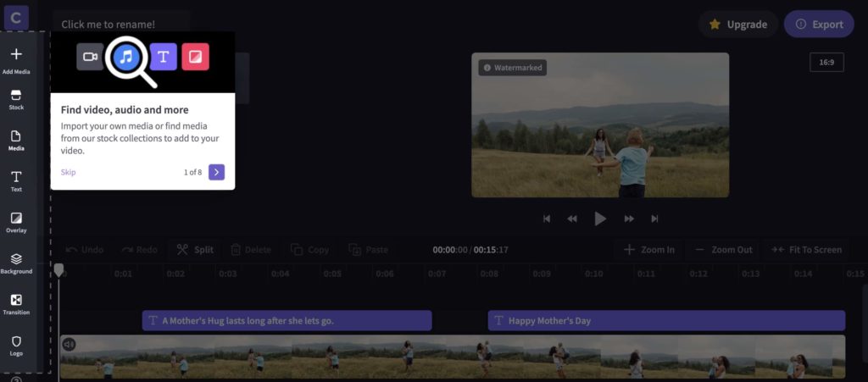Click Split in the timeline toolbar
The width and height of the screenshot is (868, 382).
195,250
